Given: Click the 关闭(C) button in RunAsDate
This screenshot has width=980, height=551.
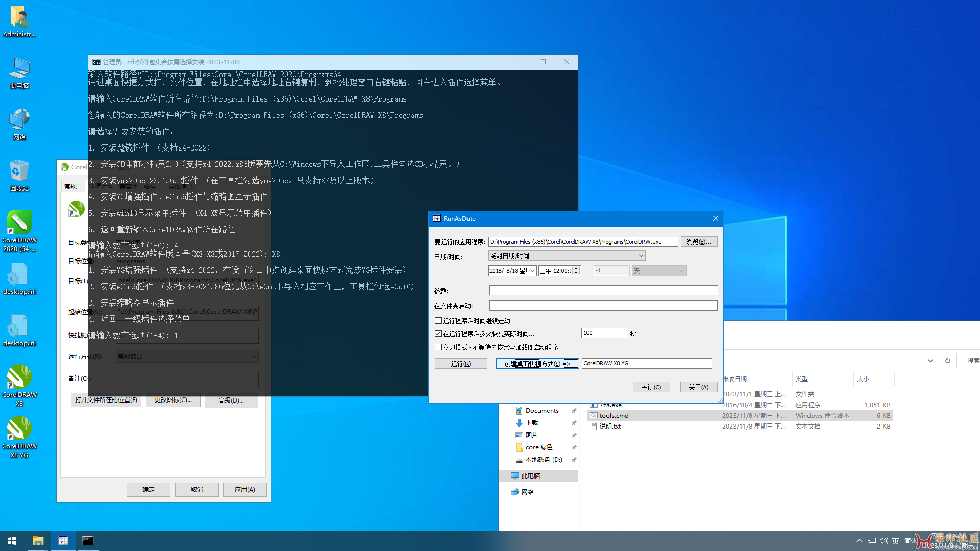Looking at the screenshot, I should [651, 387].
